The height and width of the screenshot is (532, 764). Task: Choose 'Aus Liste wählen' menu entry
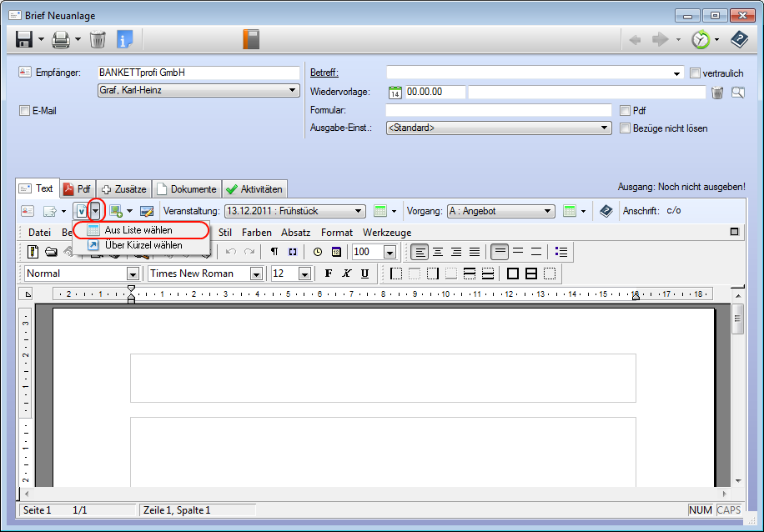(x=138, y=230)
